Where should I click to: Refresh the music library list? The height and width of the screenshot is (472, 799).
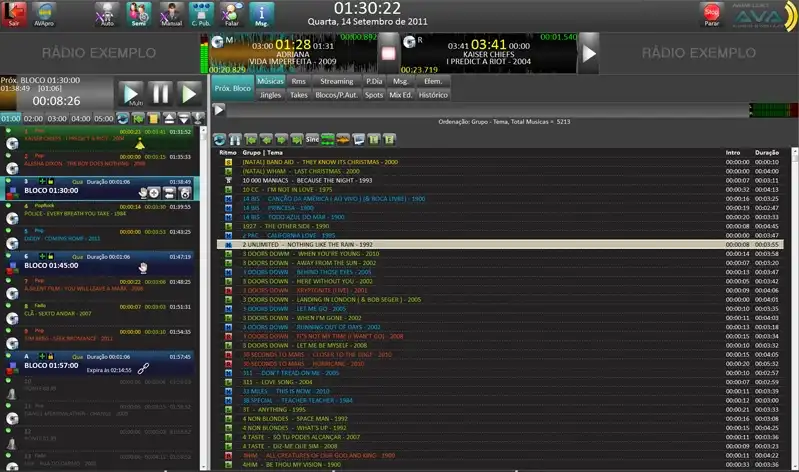tap(220, 140)
